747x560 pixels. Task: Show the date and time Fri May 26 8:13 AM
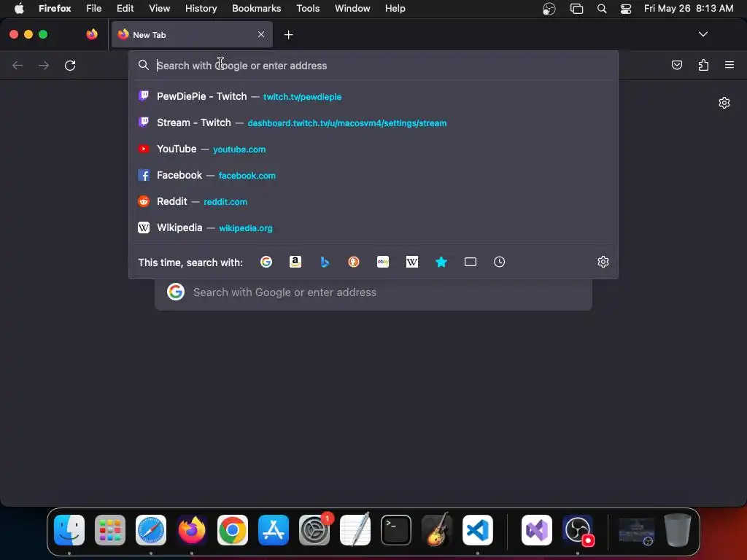[689, 9]
